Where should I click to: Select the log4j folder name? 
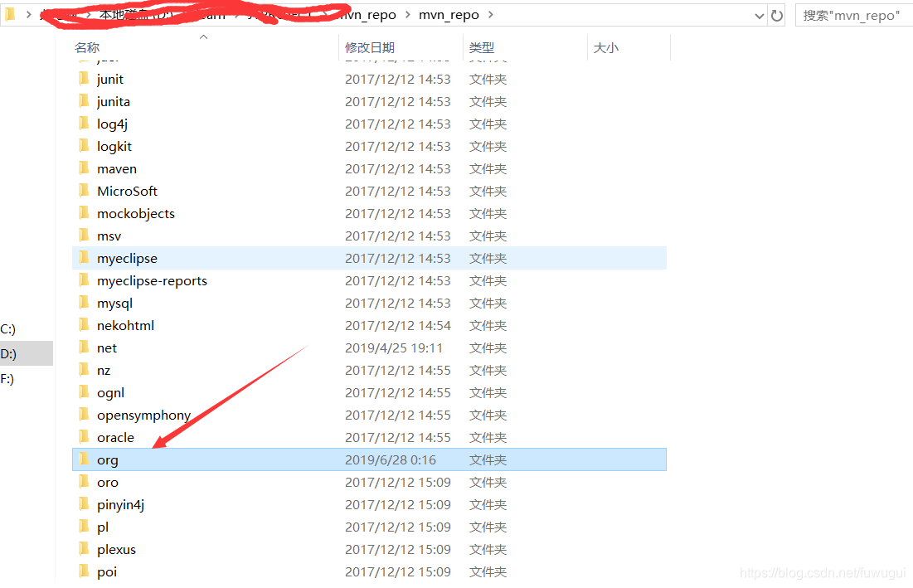[x=113, y=124]
